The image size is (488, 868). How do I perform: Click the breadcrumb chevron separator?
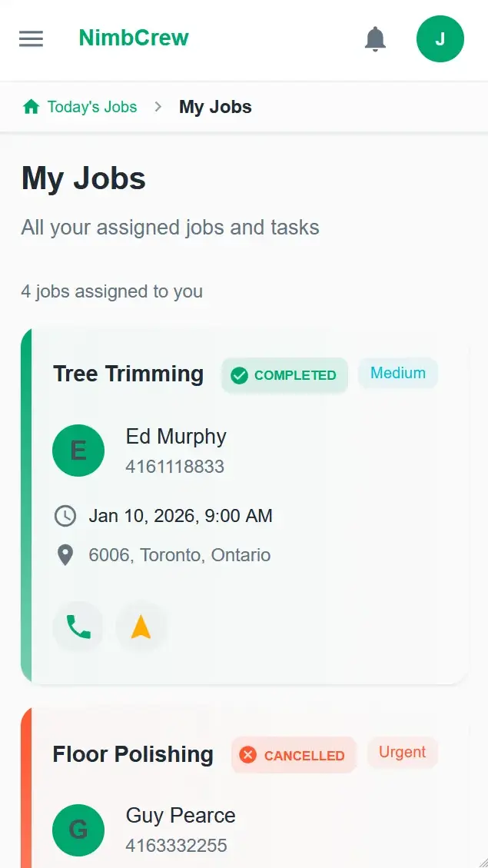(158, 107)
